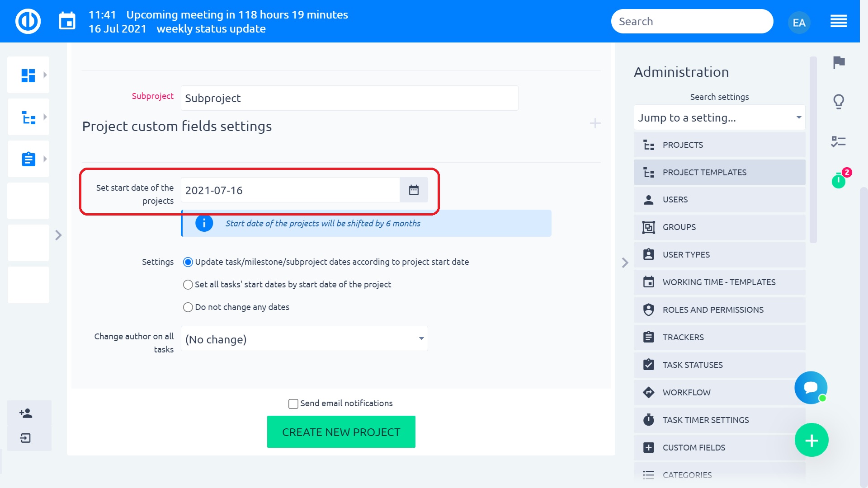Select Do not change any dates radio
The image size is (868, 488).
(188, 307)
